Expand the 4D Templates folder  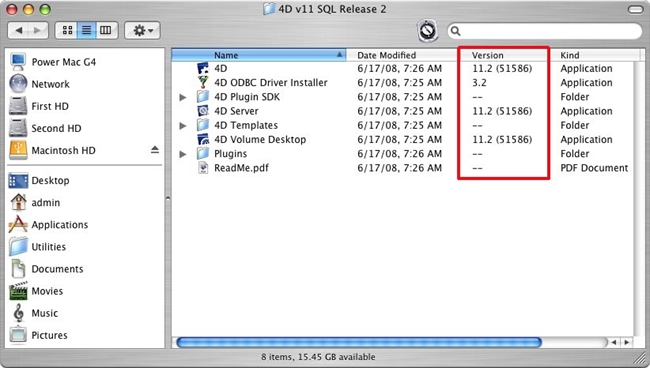(183, 126)
